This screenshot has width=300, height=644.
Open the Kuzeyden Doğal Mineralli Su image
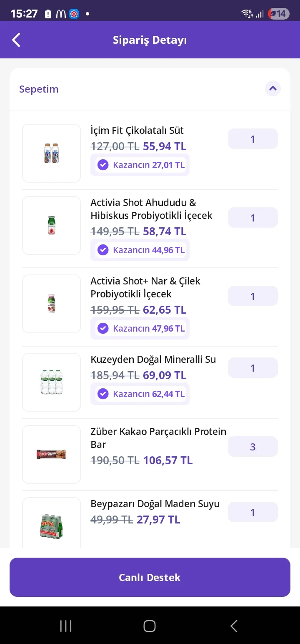click(51, 382)
